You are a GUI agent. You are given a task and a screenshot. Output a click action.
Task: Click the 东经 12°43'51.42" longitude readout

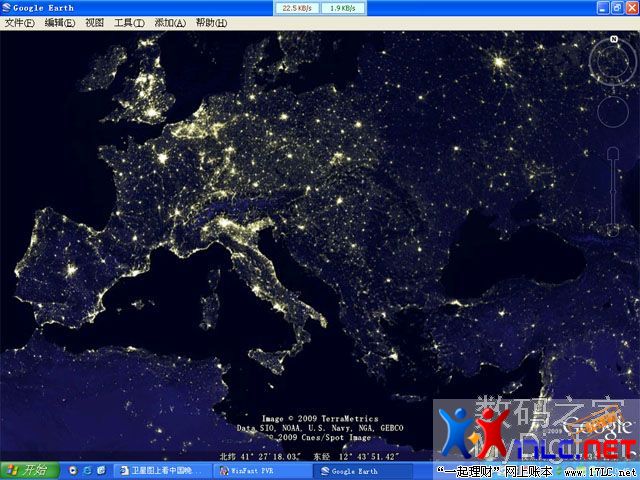356,456
